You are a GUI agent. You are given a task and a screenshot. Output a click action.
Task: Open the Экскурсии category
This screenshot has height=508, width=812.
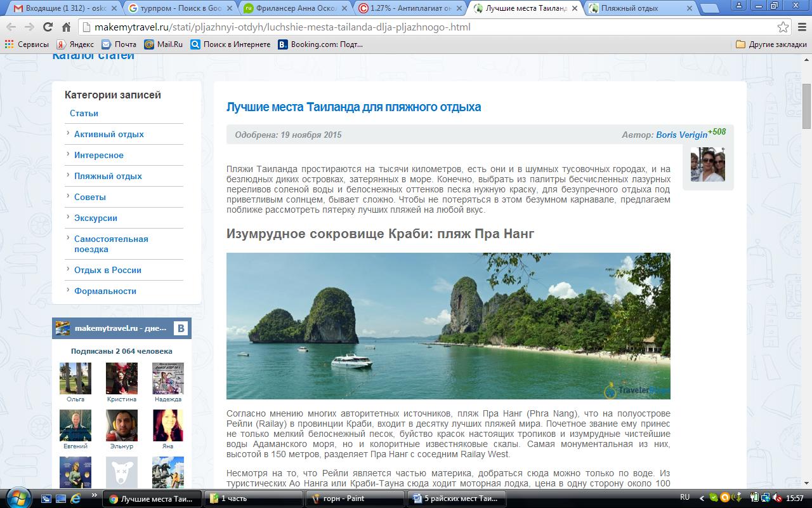tap(96, 218)
